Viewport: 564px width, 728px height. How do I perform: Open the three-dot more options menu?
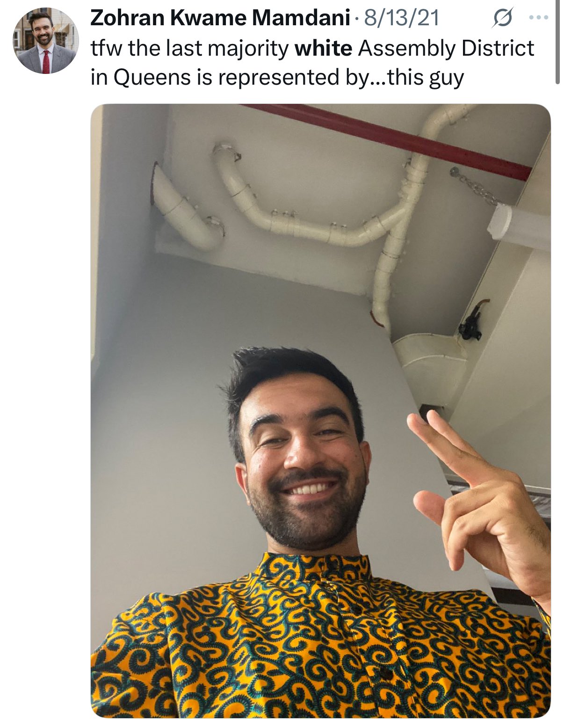(x=538, y=18)
